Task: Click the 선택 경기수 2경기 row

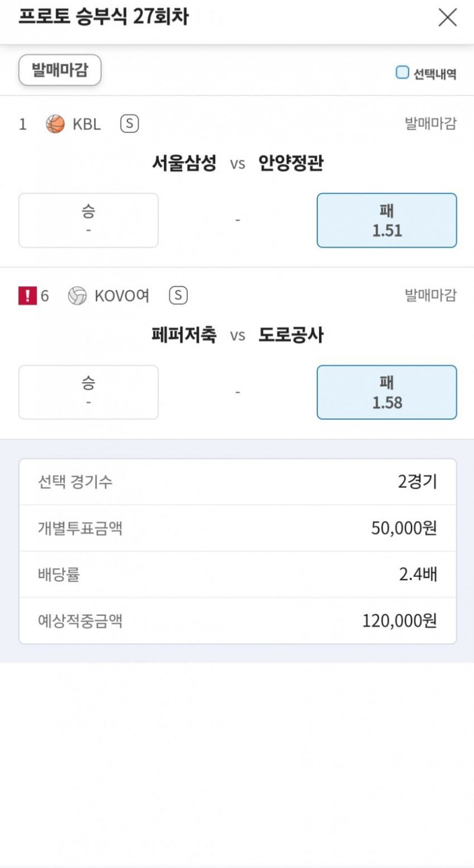Action: pyautogui.click(x=237, y=482)
